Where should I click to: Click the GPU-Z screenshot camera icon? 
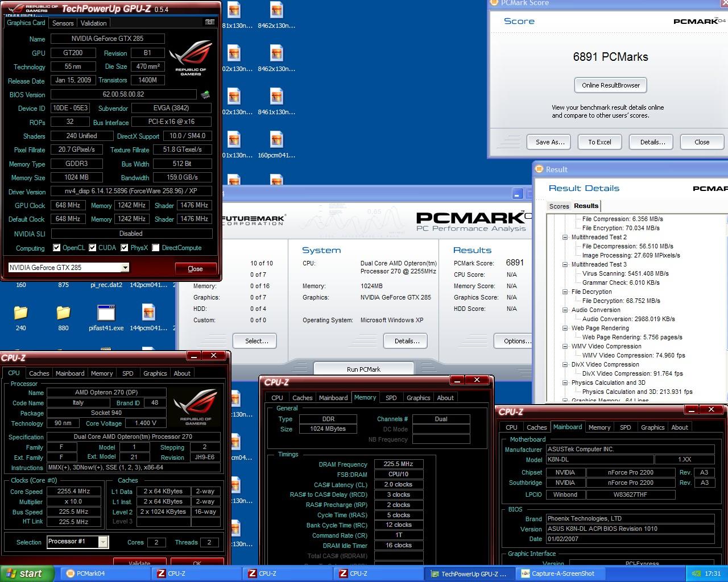(210, 22)
